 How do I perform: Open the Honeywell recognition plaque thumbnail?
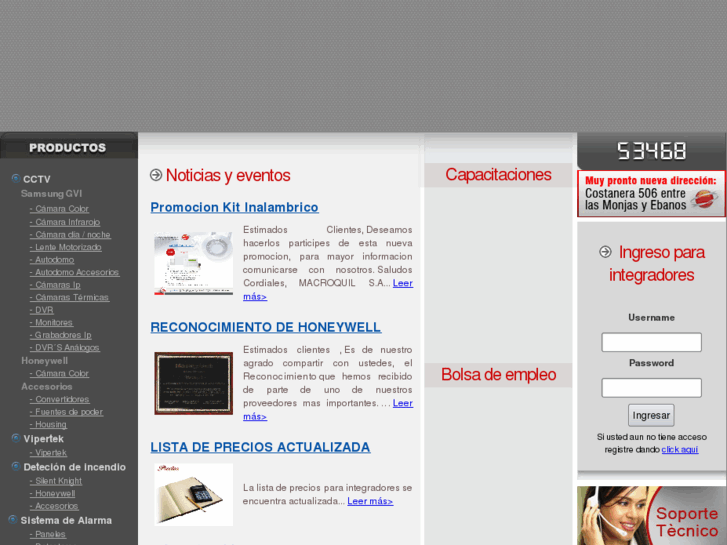pos(194,383)
